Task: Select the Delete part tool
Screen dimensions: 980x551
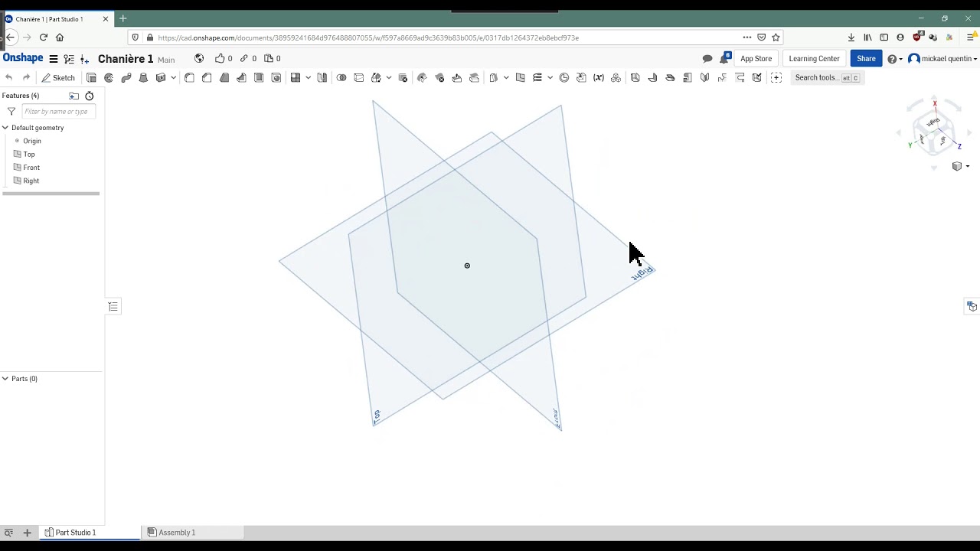Action: 403,77
